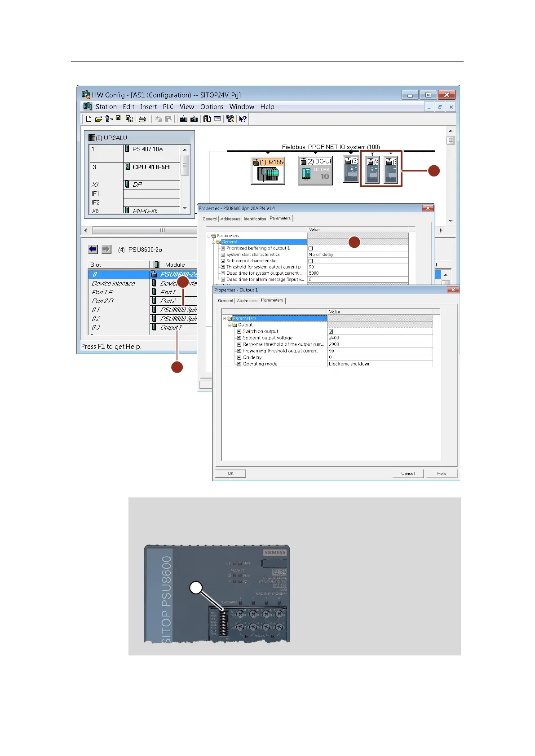Select the (5) PSU8600 device icon
Viewport: 535px width, 756px height.
(390, 170)
